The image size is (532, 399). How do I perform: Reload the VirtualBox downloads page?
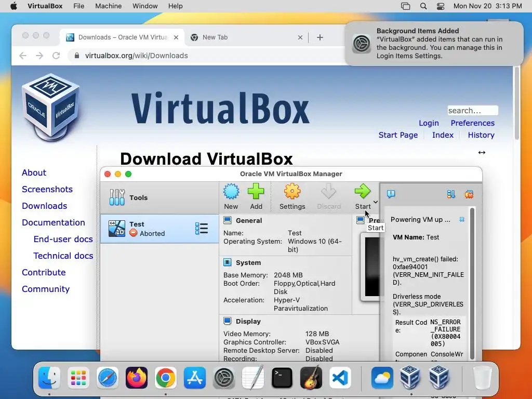click(x=56, y=56)
